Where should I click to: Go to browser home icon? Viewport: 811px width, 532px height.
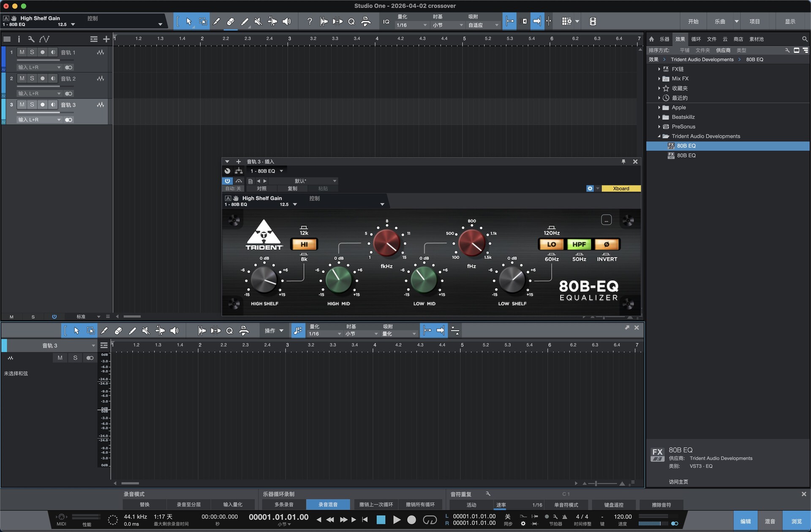(x=651, y=39)
